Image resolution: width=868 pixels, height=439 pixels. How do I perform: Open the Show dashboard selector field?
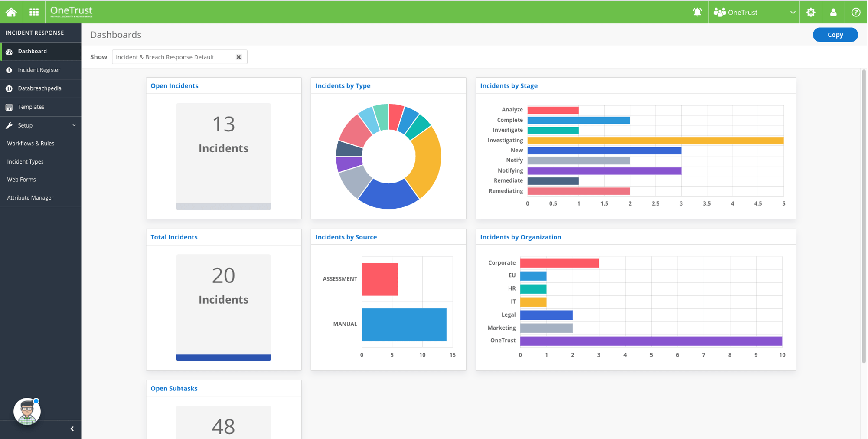click(179, 57)
